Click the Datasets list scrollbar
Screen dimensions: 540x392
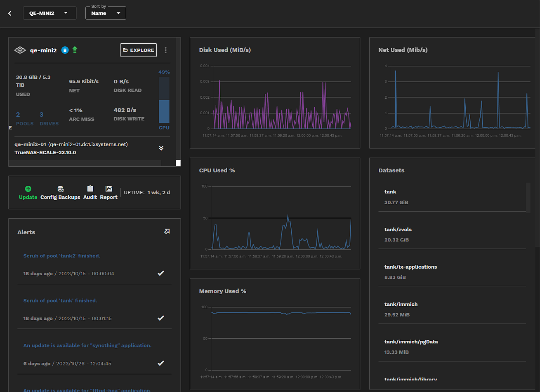click(528, 198)
